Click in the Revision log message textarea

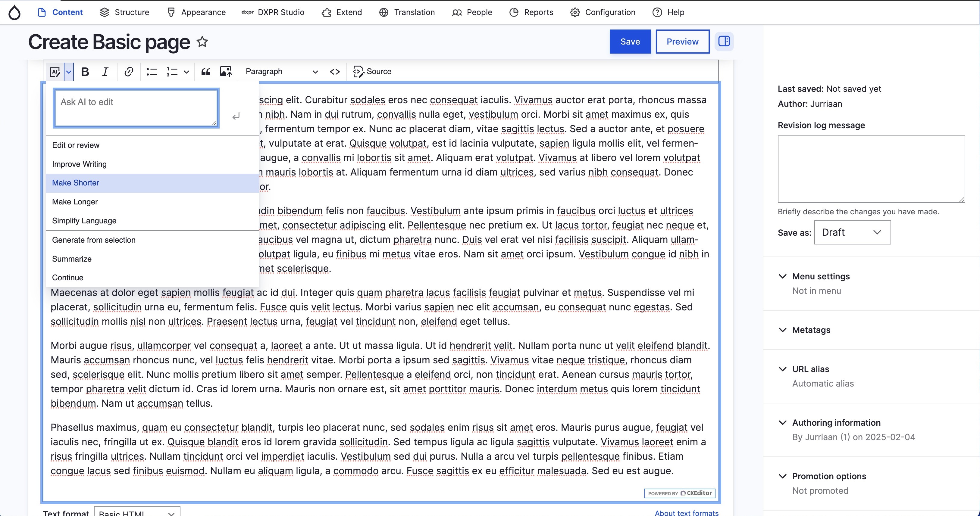pyautogui.click(x=871, y=169)
